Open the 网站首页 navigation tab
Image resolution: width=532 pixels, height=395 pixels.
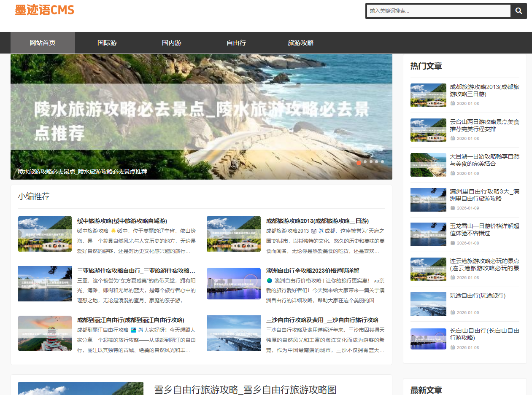(43, 43)
